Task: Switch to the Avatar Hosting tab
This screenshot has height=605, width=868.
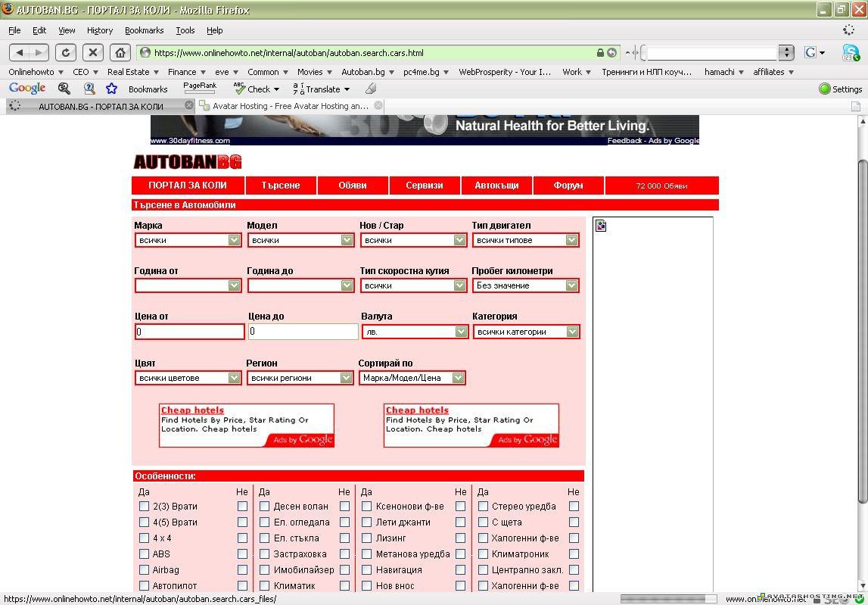Action: pyautogui.click(x=288, y=106)
